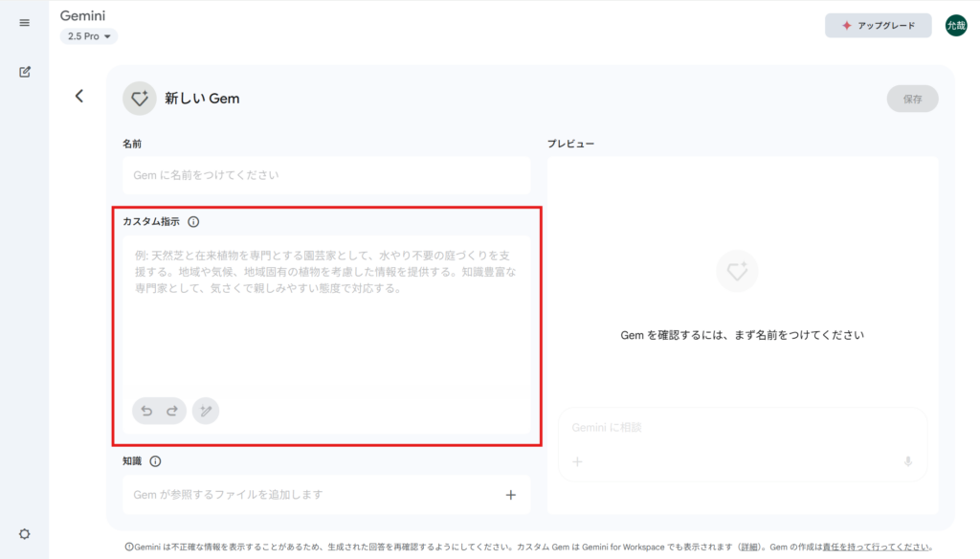The height and width of the screenshot is (559, 980).
Task: Click the knowledge file add field
Action: [x=326, y=495]
